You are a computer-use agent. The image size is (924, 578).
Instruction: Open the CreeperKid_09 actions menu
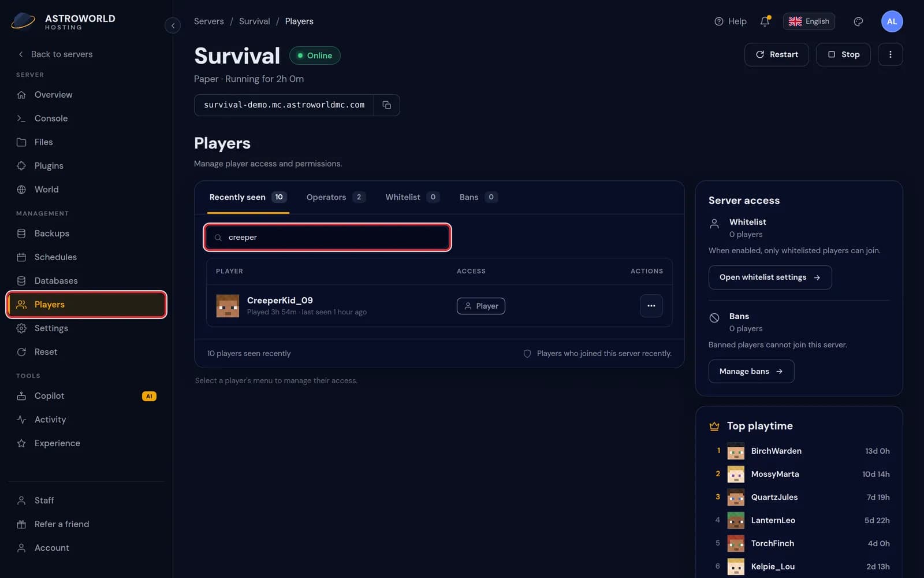(651, 306)
